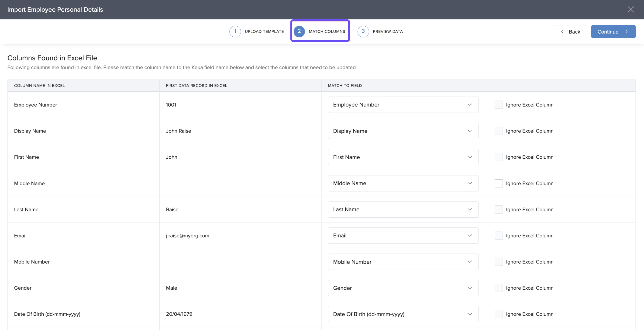Click the step 2 circle icon
The width and height of the screenshot is (644, 330).
pyautogui.click(x=299, y=31)
